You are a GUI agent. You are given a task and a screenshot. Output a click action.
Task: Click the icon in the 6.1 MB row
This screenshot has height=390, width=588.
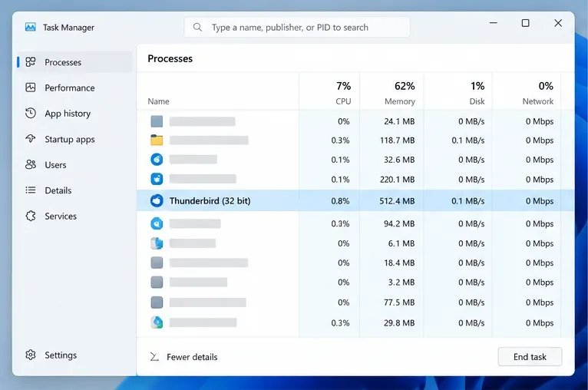157,243
